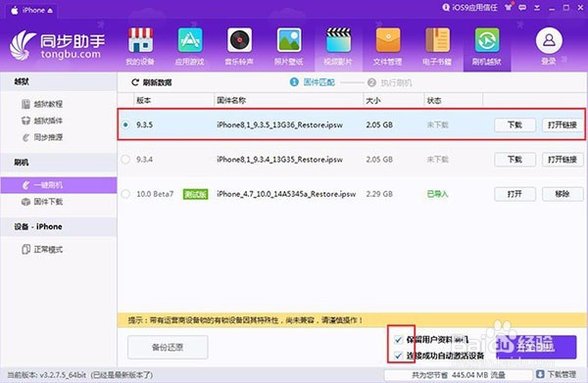Click 2.29 GB size value
The image size is (588, 383).
pyautogui.click(x=379, y=194)
